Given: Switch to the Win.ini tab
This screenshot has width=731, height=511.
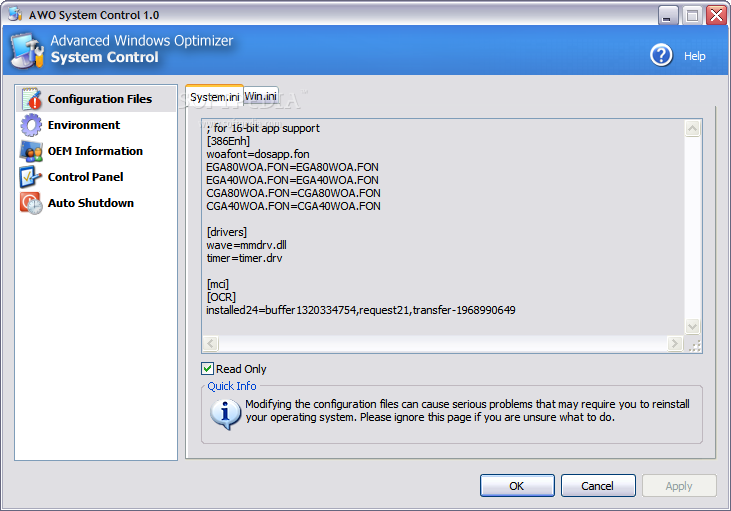Looking at the screenshot, I should point(261,96).
